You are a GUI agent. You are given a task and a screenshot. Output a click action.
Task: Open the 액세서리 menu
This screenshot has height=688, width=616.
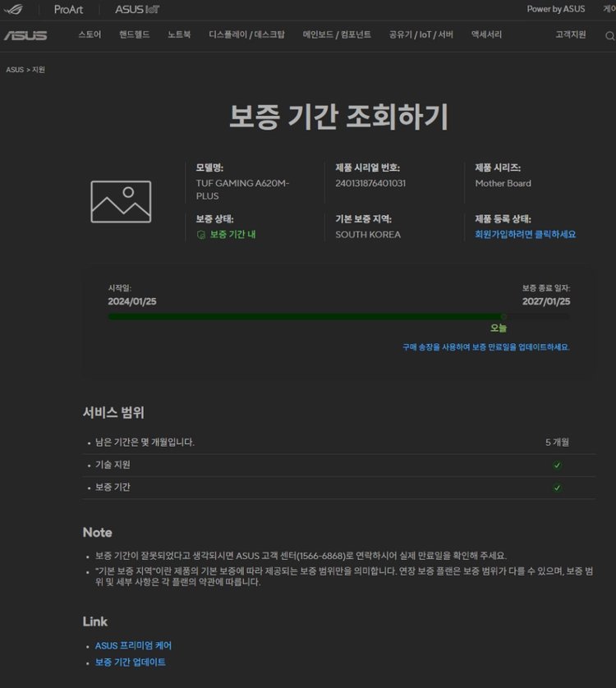(x=486, y=34)
